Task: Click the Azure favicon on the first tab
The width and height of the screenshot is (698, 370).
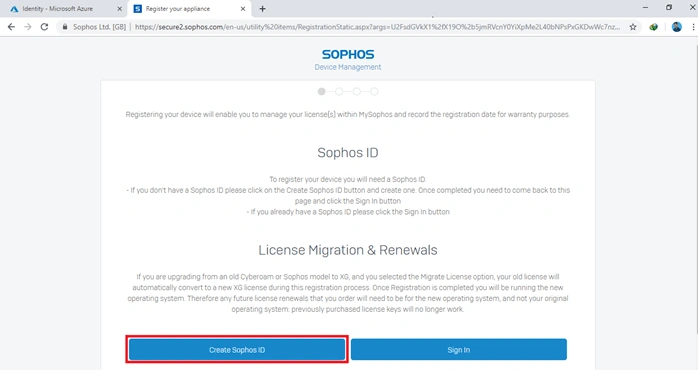Action: pos(14,9)
